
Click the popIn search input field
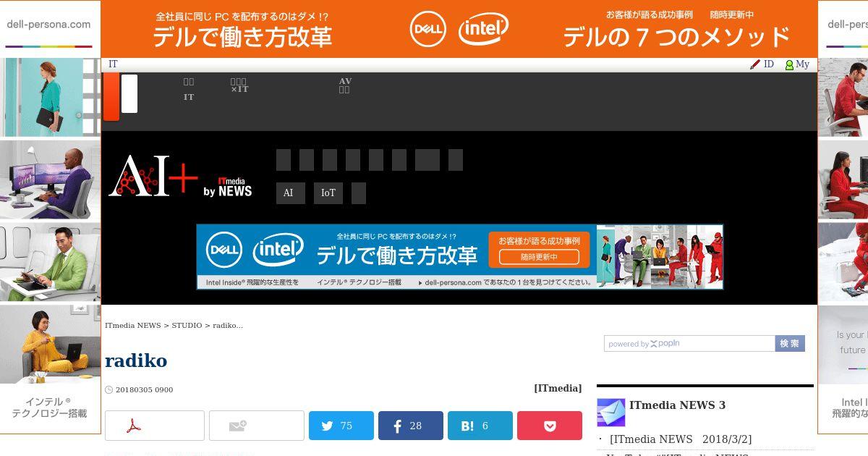[x=689, y=344]
